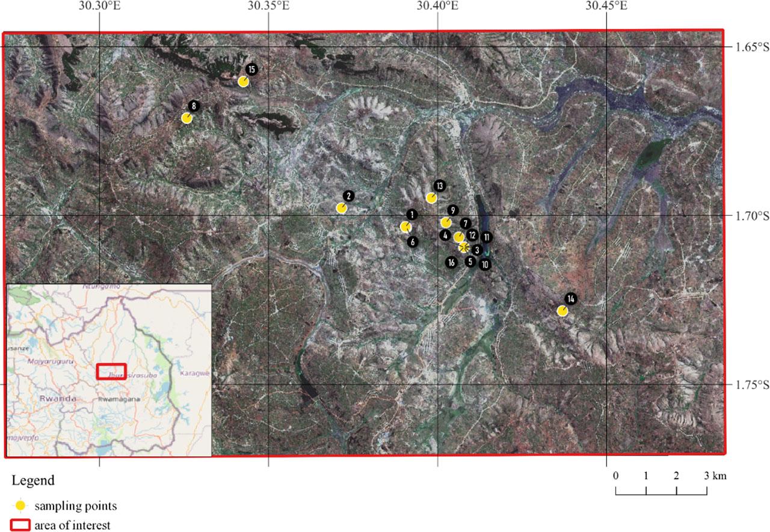Image resolution: width=770 pixels, height=532 pixels.
Task: Click the small red rectangle in inset map
Action: click(x=111, y=371)
